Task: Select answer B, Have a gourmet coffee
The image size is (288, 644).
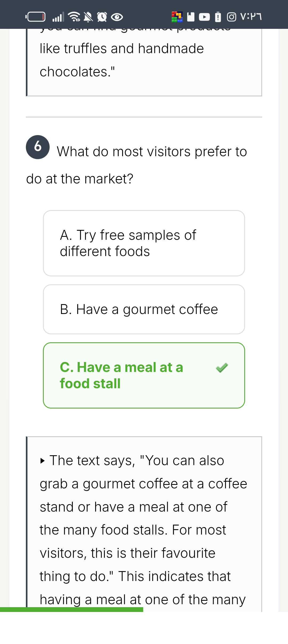Action: [x=144, y=309]
